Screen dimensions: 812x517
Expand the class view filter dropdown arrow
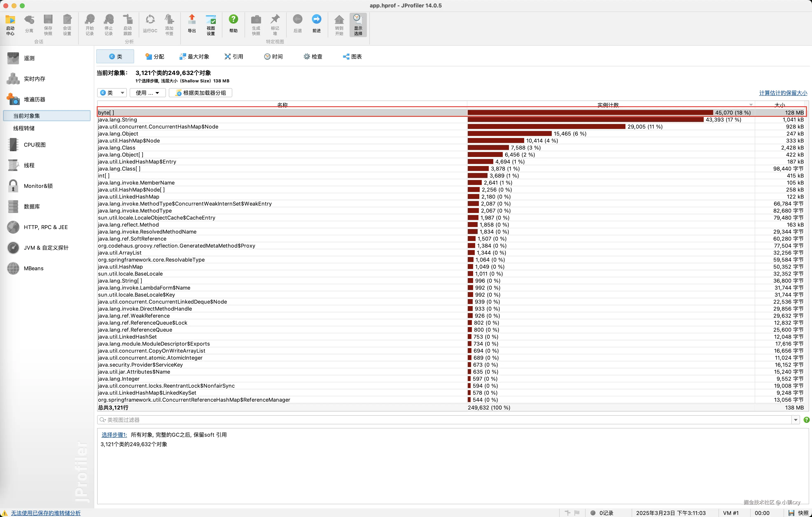tap(796, 420)
